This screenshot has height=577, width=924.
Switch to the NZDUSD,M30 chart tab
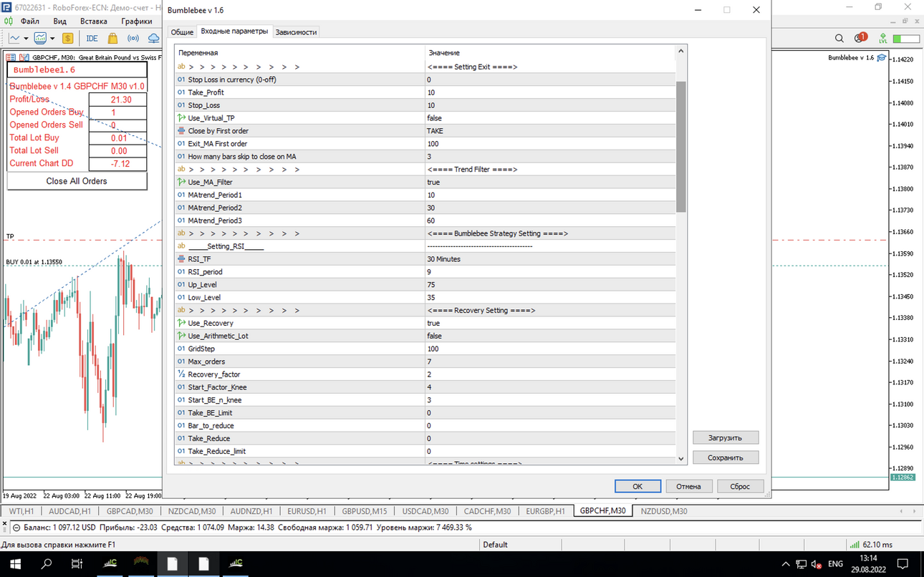[664, 511]
